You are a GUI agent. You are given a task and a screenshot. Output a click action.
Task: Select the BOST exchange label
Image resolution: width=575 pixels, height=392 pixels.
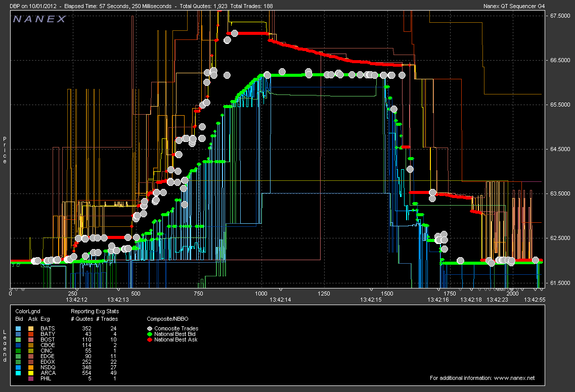[x=48, y=339]
